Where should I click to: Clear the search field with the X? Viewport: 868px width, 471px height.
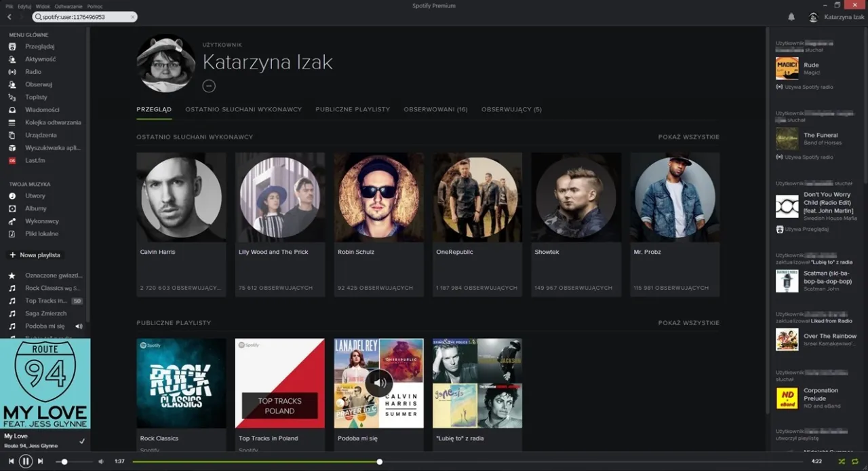point(132,17)
